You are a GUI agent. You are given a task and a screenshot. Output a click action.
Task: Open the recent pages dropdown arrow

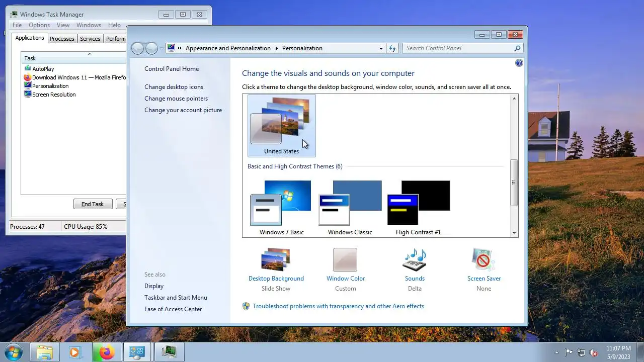click(x=162, y=48)
